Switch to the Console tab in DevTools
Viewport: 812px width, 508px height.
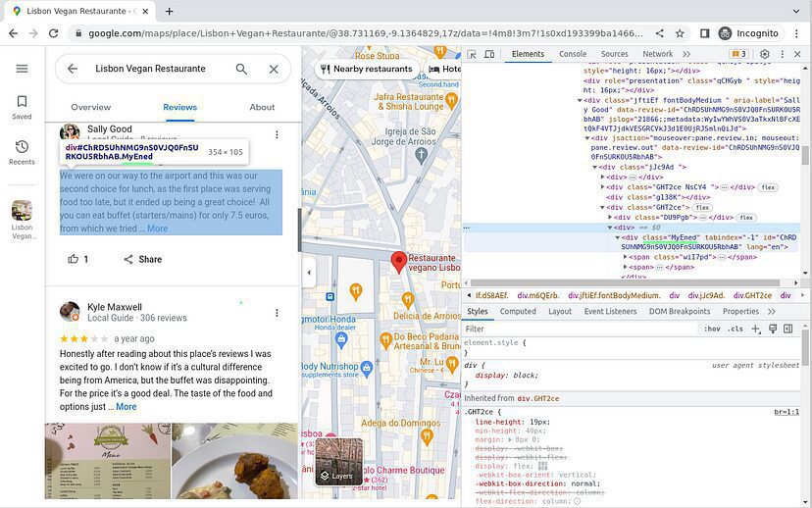point(573,55)
